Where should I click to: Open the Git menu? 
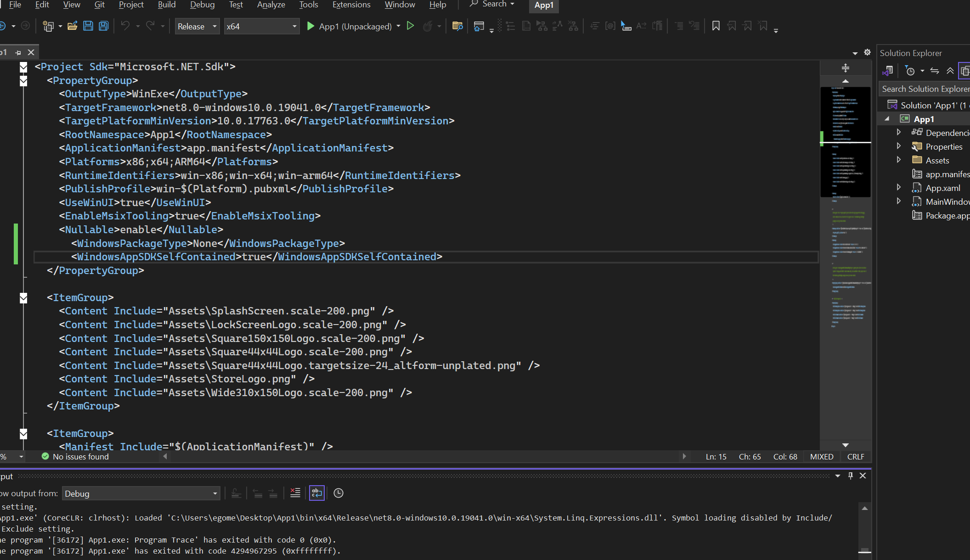pyautogui.click(x=99, y=5)
